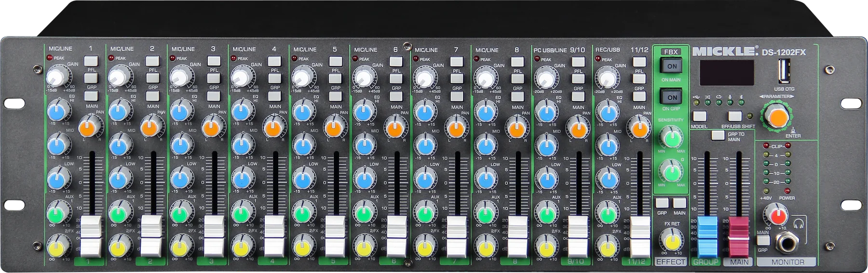Screen dimensions: 868x273
Task: Point at the red POWER LED
Action: (787, 191)
